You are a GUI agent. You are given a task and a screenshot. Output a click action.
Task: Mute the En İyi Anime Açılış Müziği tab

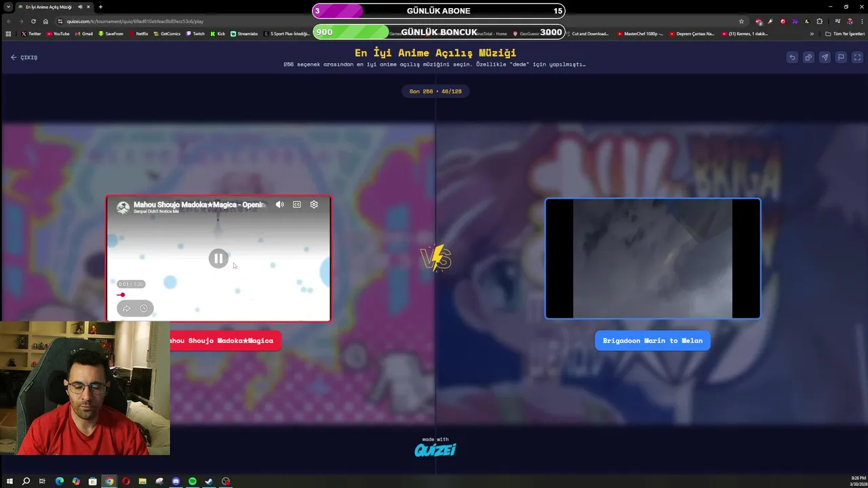[80, 7]
